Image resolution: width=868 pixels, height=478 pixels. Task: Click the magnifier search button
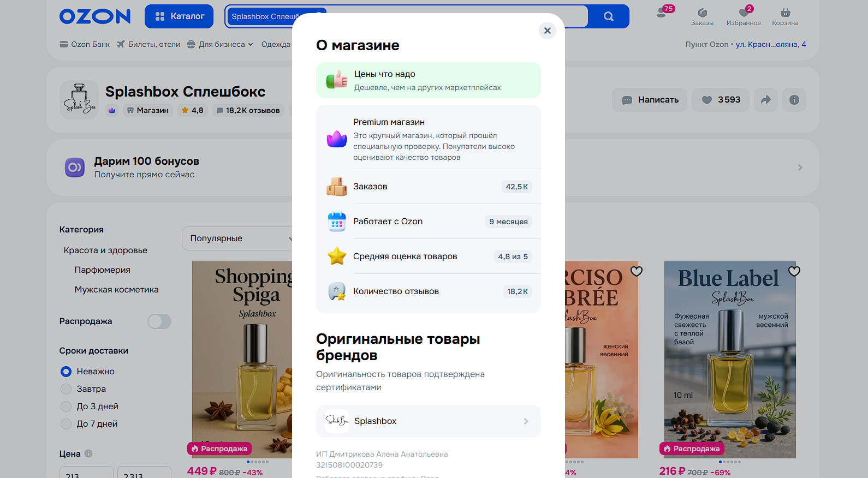tap(608, 16)
